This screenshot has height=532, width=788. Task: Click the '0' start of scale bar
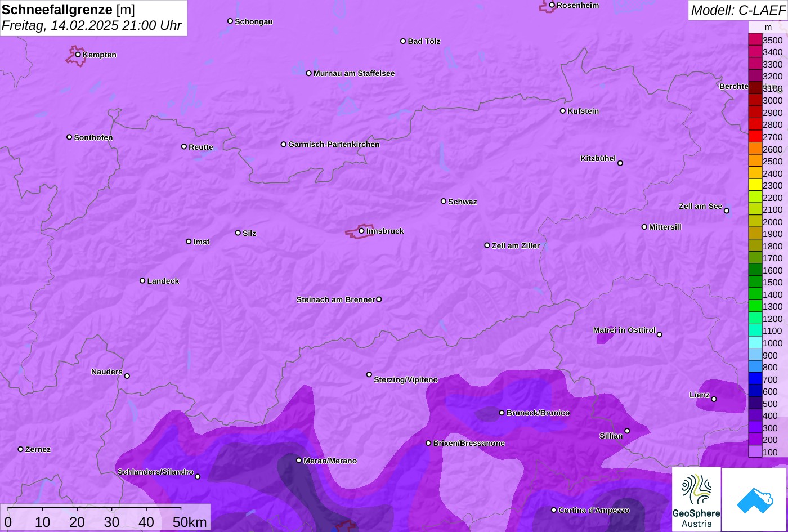pos(8,522)
